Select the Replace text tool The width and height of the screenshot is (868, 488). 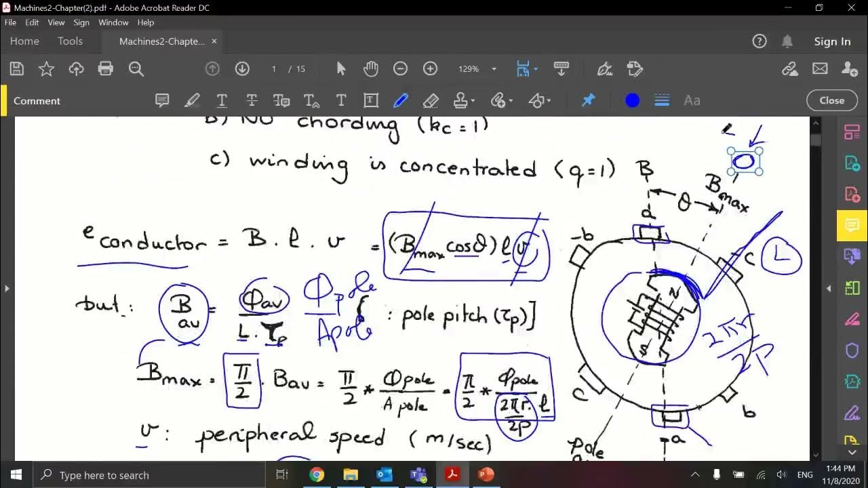click(x=281, y=100)
